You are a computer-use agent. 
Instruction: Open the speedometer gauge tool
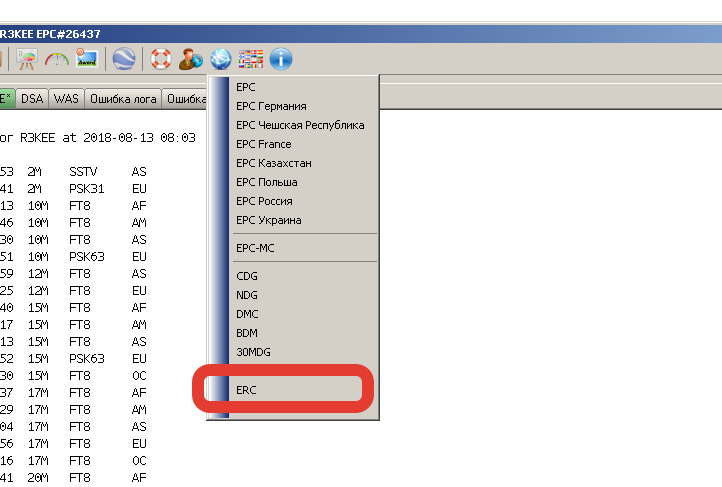57,59
